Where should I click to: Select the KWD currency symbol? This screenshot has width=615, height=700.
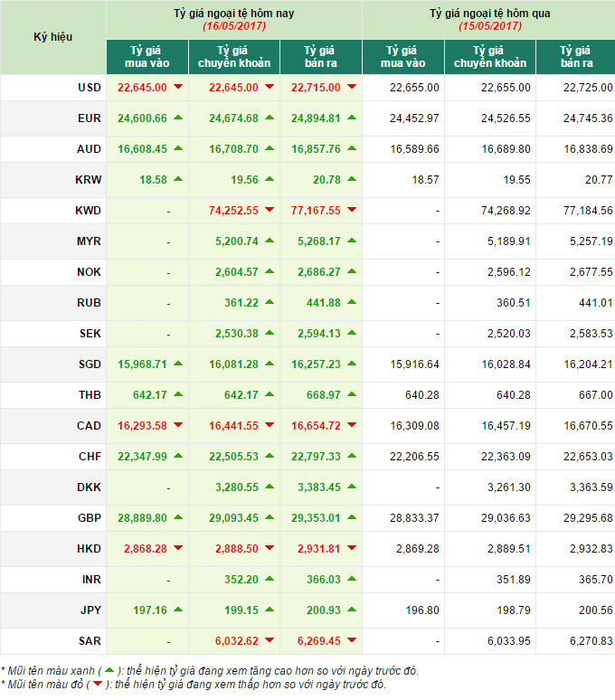pos(89,210)
